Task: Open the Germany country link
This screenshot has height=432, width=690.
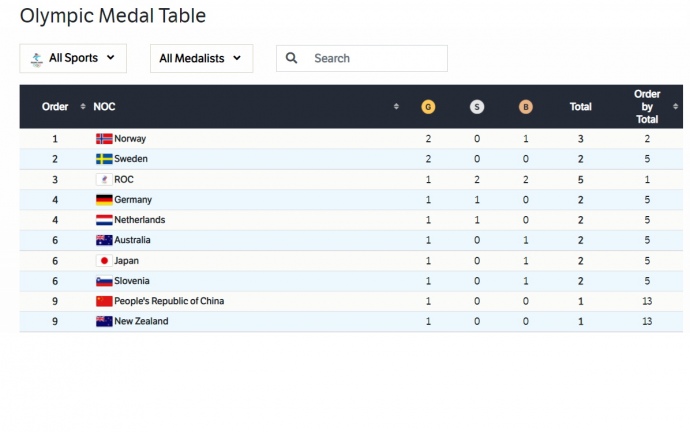Action: point(133,200)
